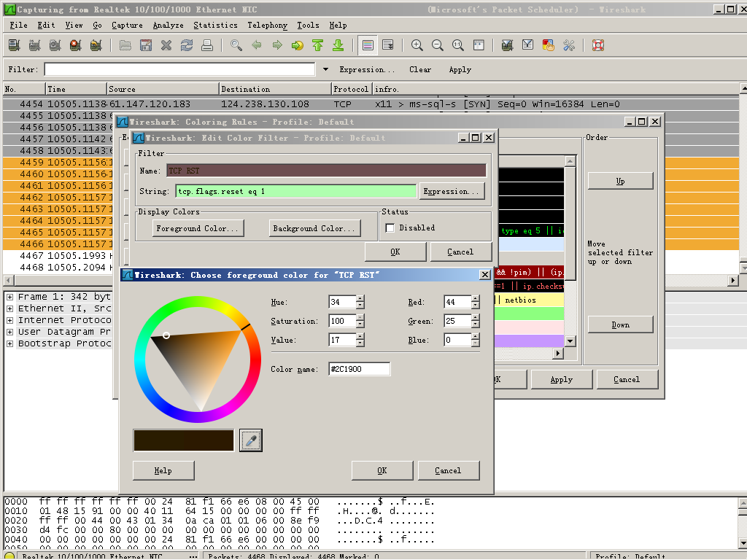Open the Statistics menu

click(215, 26)
